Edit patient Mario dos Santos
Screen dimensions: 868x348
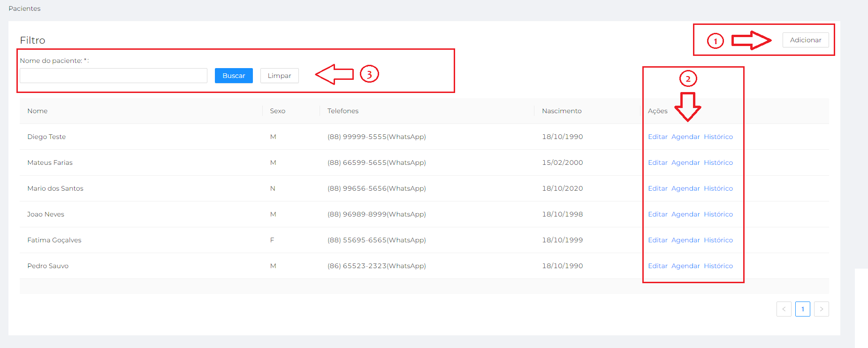657,188
